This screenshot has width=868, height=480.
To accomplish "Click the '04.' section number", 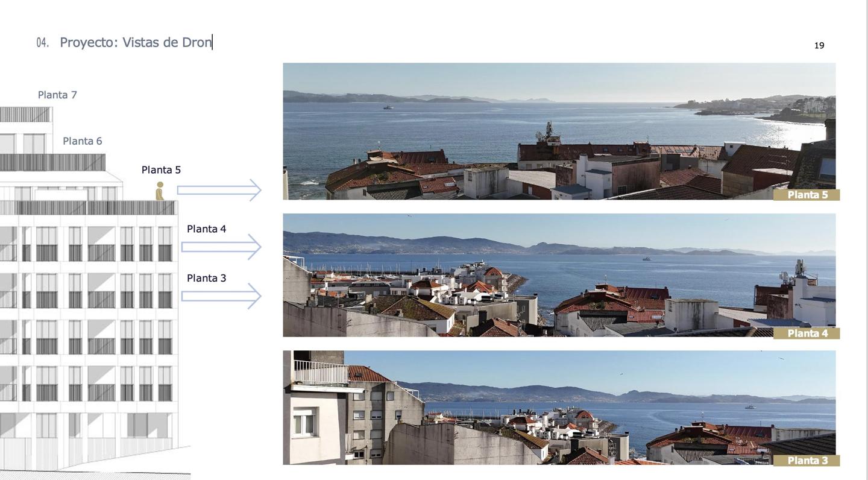I will [x=43, y=43].
